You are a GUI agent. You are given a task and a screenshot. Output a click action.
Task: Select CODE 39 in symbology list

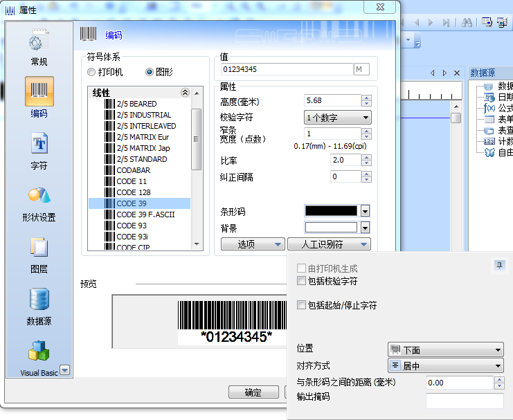click(139, 203)
